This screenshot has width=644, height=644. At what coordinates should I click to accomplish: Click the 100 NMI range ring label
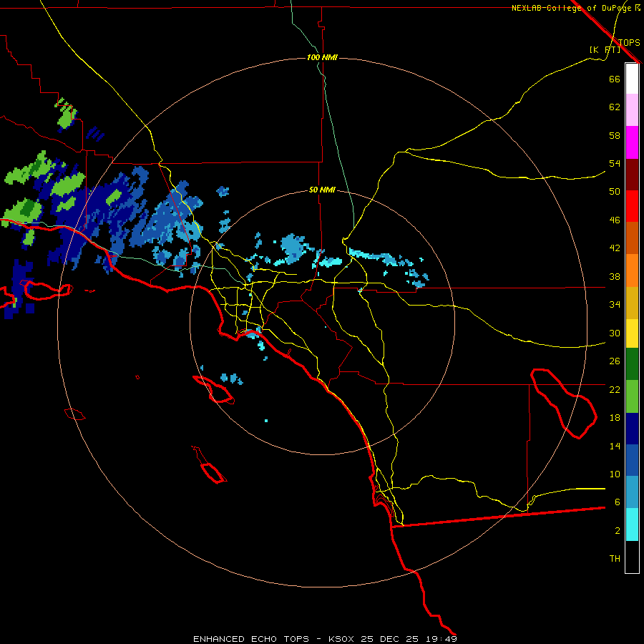coord(322,57)
